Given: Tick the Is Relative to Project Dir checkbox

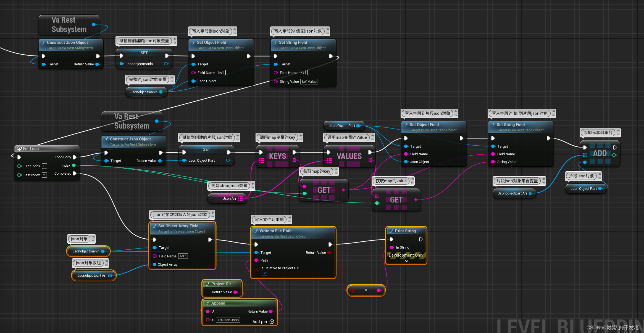Looking at the screenshot, I should coord(265,273).
